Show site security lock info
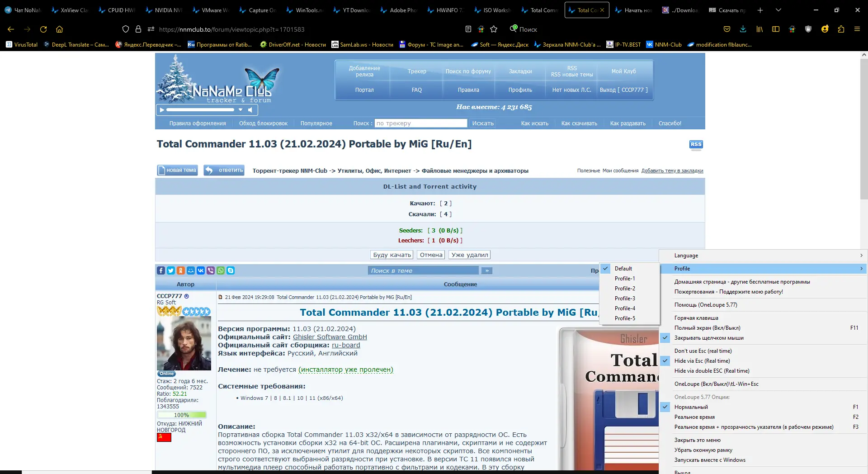 [138, 29]
